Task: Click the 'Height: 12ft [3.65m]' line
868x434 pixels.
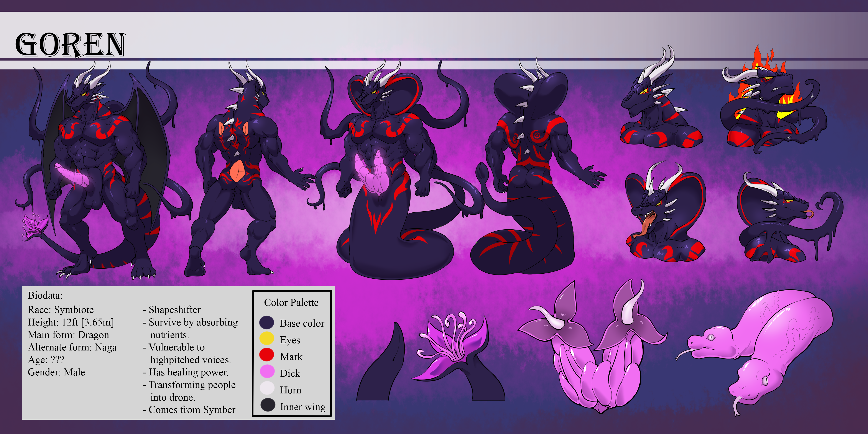Action: (71, 322)
